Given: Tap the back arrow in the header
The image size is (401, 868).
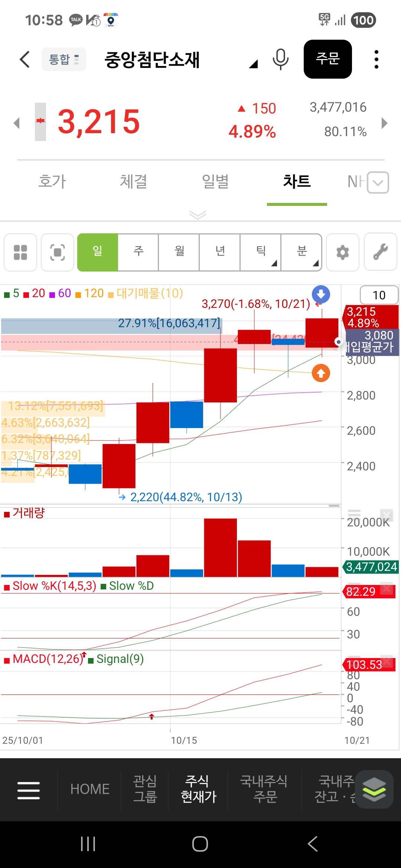Looking at the screenshot, I should coord(25,59).
